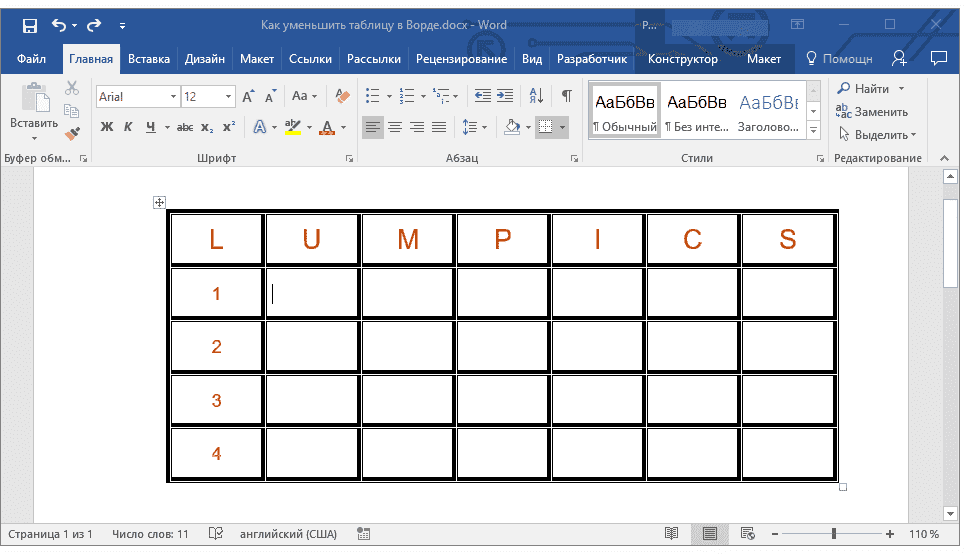Toggle paragraph marks (¶) display
968x554 pixels.
[x=567, y=96]
